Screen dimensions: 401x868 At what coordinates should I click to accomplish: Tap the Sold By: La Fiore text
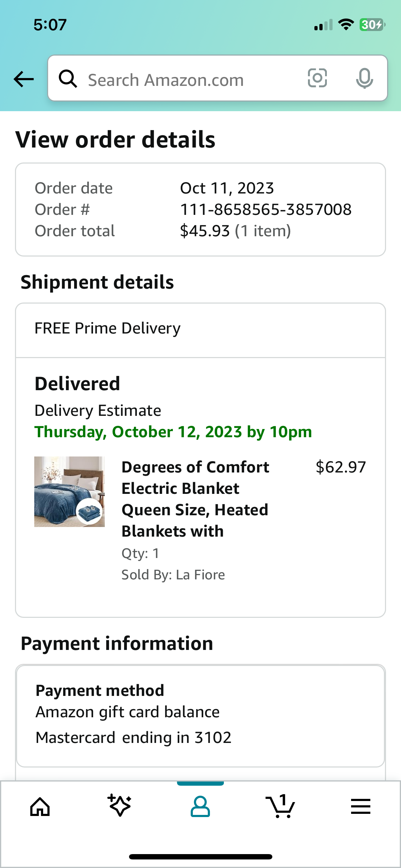[x=173, y=575]
